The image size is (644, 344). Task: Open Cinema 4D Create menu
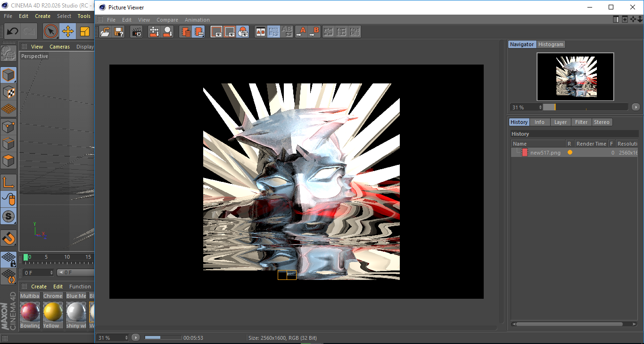(42, 16)
